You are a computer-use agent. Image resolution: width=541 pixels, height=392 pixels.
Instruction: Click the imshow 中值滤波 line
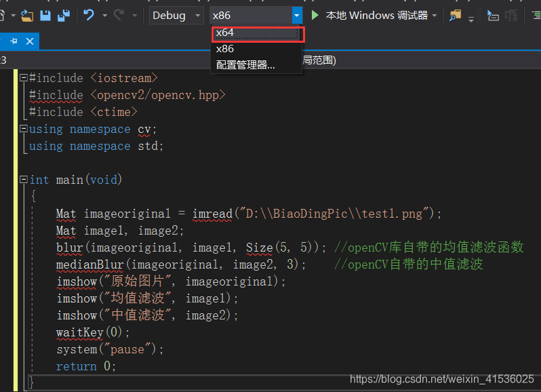click(x=147, y=315)
